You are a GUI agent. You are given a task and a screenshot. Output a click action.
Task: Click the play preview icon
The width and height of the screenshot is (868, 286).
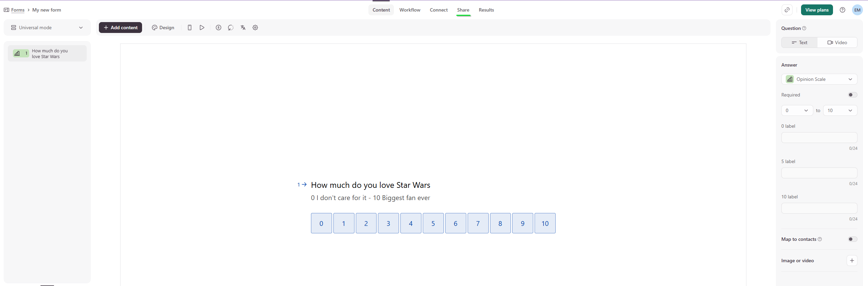coord(202,28)
